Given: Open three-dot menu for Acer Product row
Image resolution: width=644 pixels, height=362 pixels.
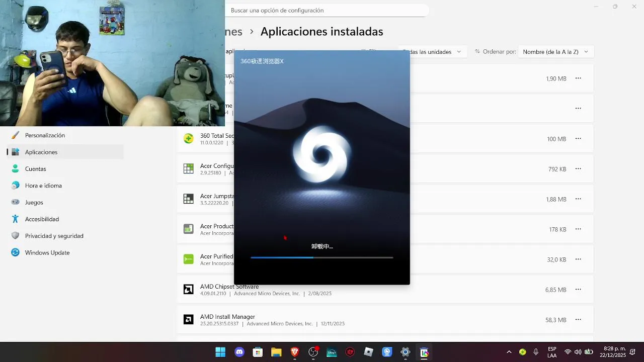Looking at the screenshot, I should [578, 229].
